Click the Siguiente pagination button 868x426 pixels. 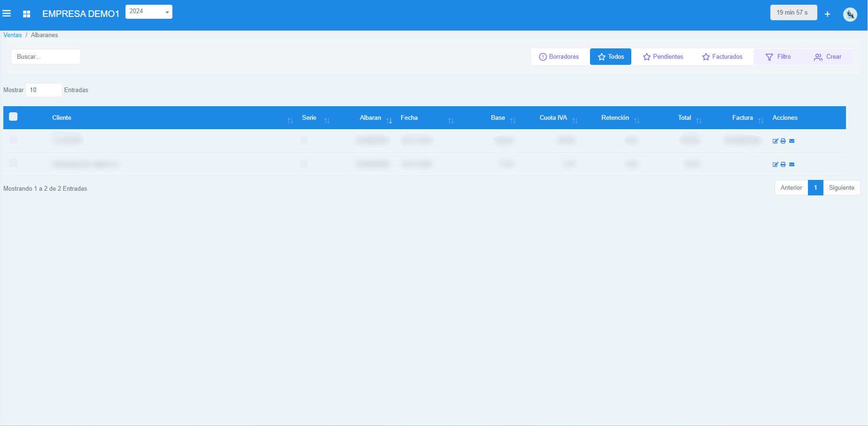coord(841,188)
